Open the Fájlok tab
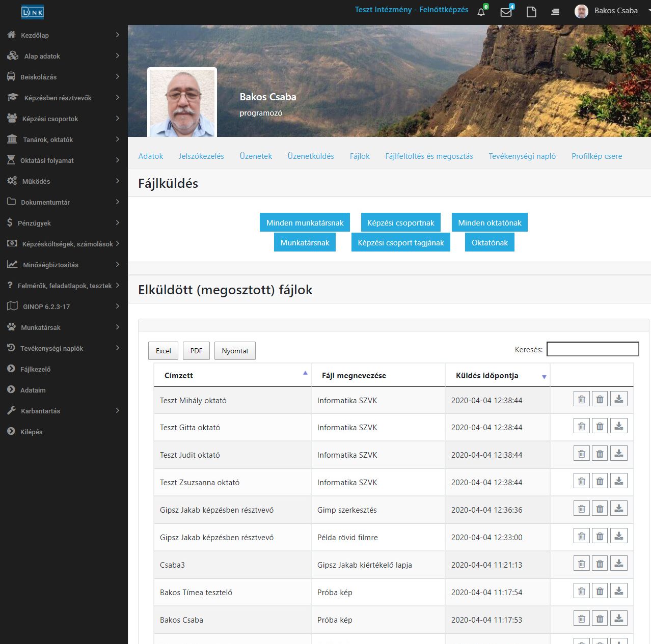This screenshot has width=651, height=644. [x=360, y=156]
